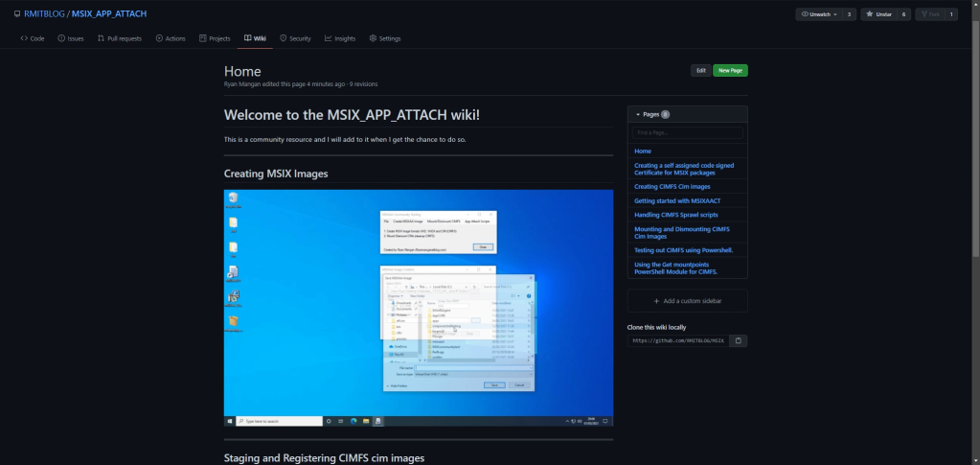This screenshot has height=465, width=980.
Task: Focus the Find a Page search field
Action: (688, 132)
